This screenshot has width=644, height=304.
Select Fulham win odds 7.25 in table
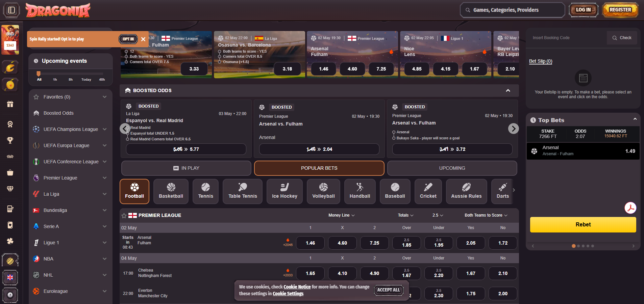point(374,243)
